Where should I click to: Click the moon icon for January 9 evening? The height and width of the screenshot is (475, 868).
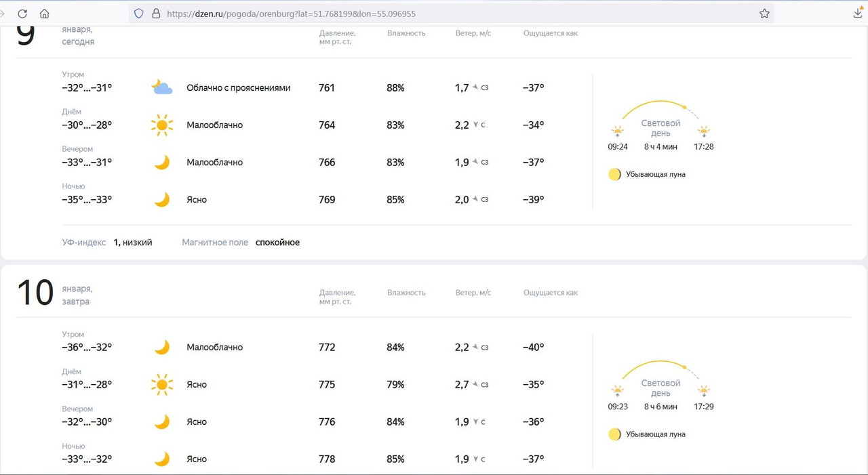[161, 162]
